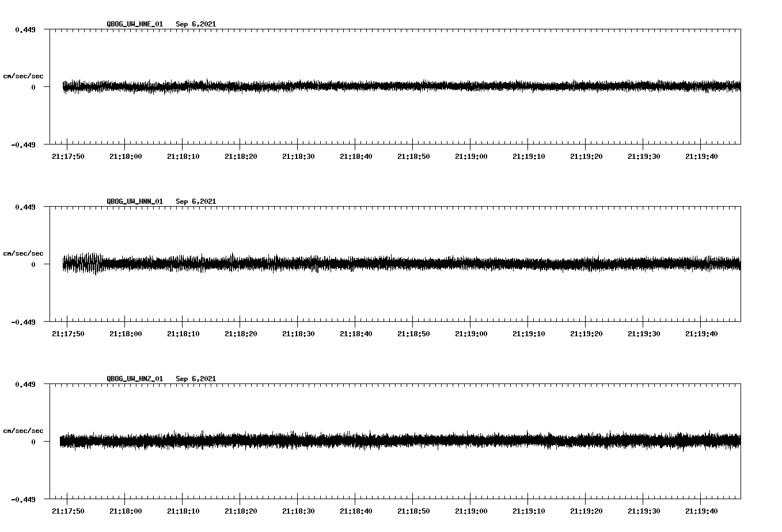Click 21:18:50 time label under HNE plot

click(413, 157)
